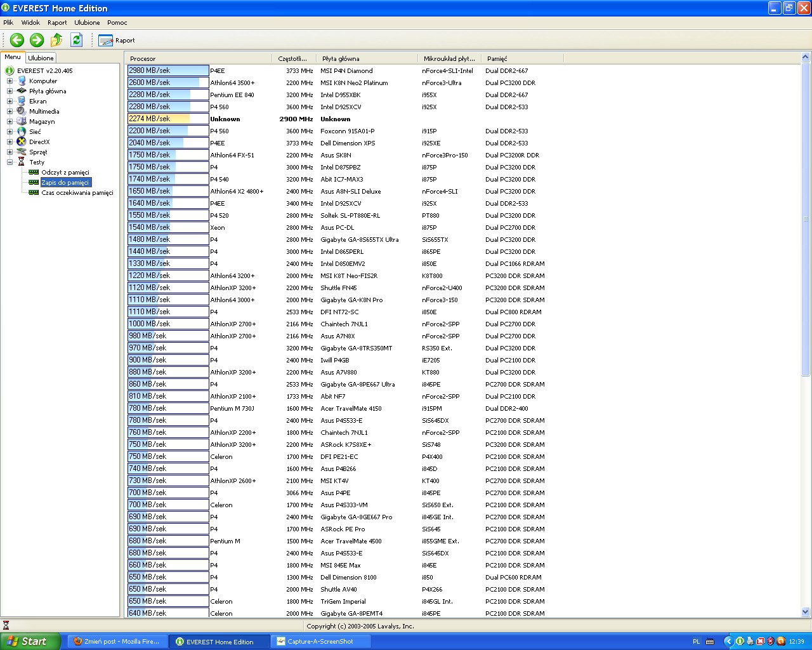Viewport: 812px width, 650px height.
Task: Open the Windows Start menu
Action: [x=30, y=641]
